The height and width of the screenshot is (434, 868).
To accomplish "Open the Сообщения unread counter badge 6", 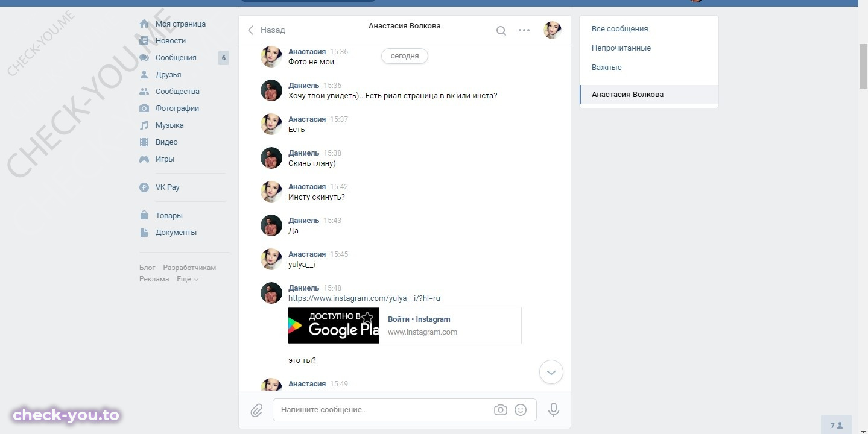I will click(224, 58).
